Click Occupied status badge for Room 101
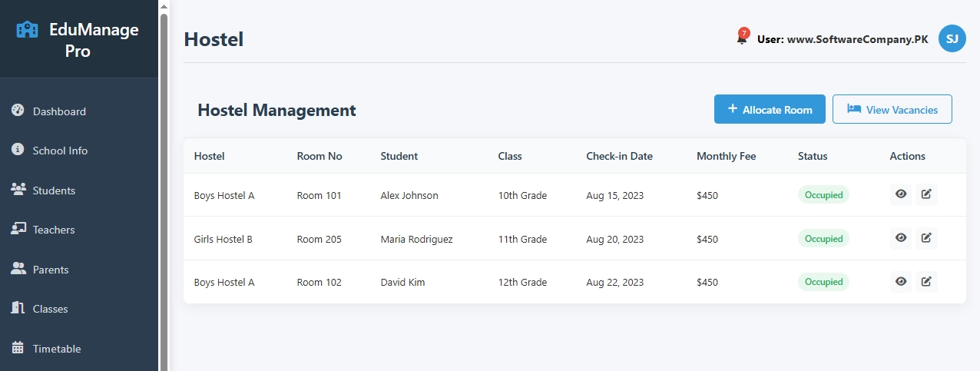The image size is (980, 371). coord(823,195)
